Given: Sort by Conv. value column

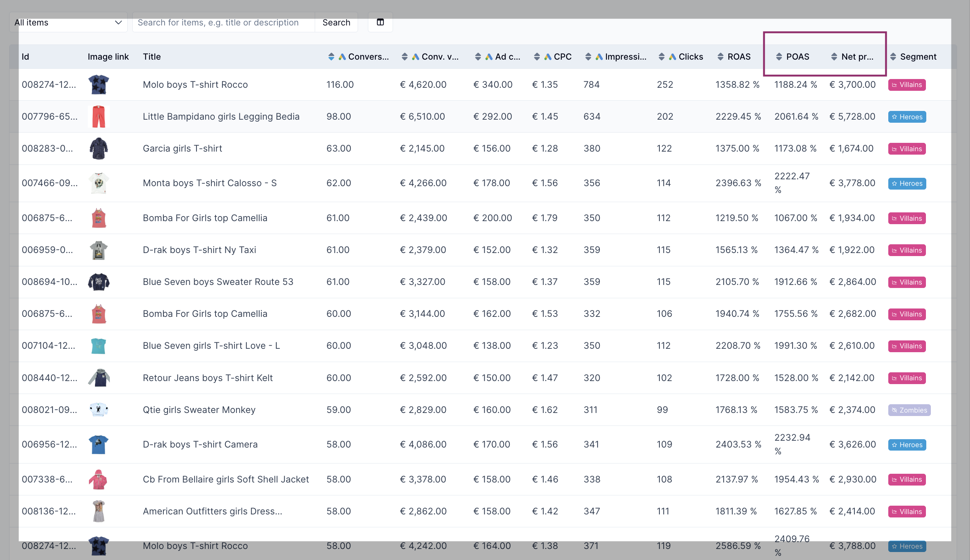Looking at the screenshot, I should [404, 57].
